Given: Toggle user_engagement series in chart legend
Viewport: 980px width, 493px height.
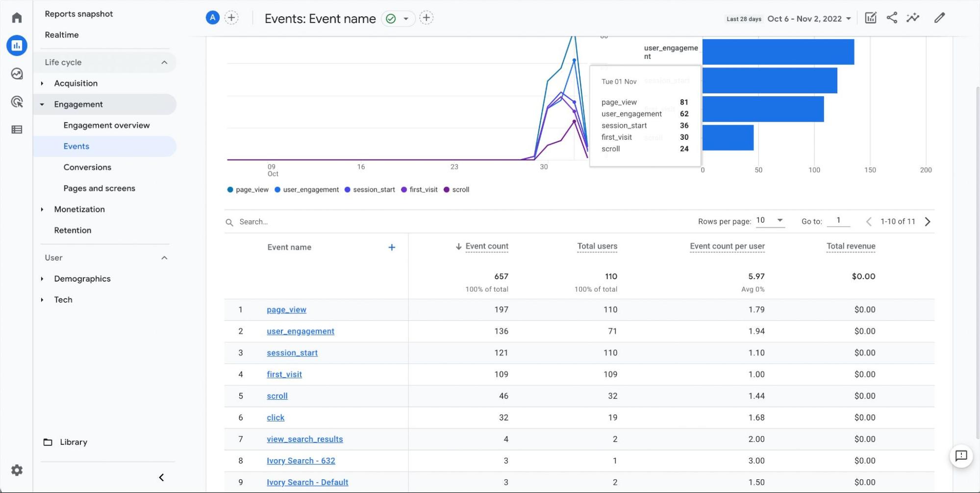Looking at the screenshot, I should (307, 190).
